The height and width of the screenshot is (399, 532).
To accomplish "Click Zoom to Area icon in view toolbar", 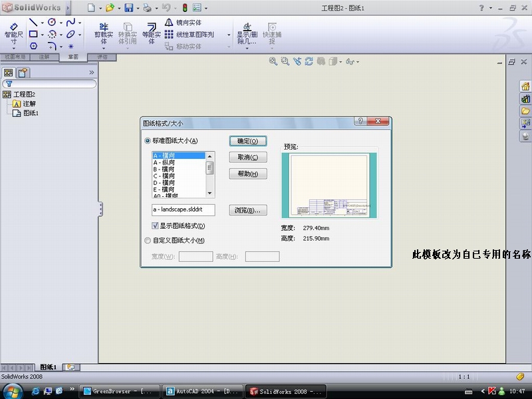I will click(285, 61).
